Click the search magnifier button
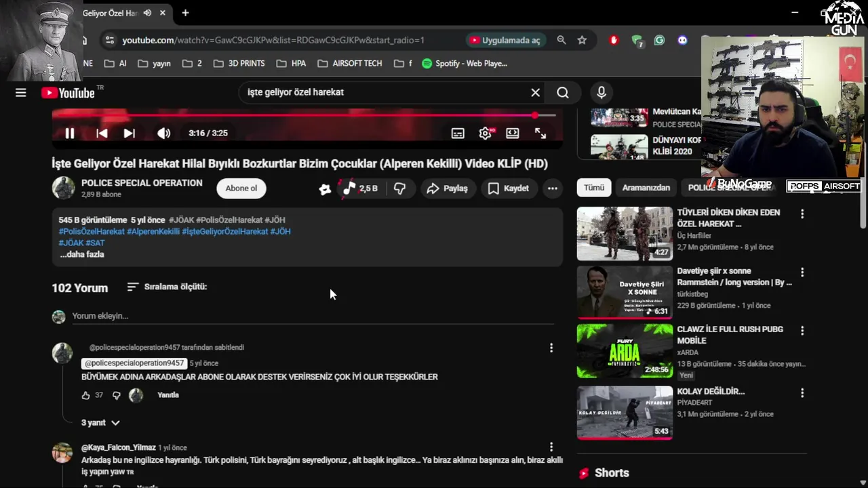 563,93
